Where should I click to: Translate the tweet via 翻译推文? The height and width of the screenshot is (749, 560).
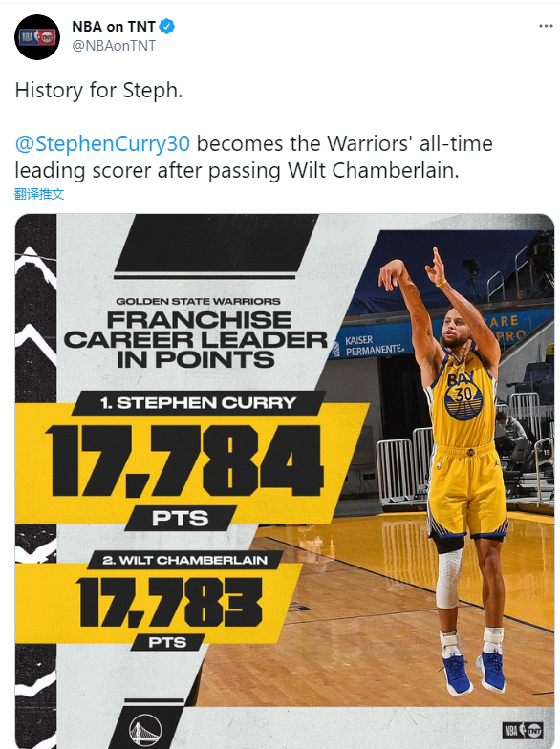(39, 194)
